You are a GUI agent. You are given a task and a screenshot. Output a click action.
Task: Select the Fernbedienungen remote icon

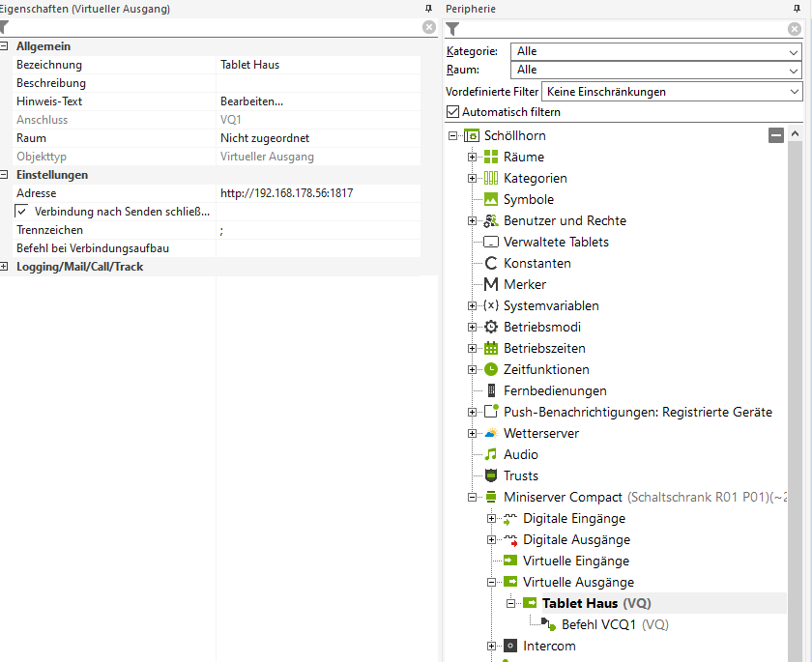pos(491,390)
